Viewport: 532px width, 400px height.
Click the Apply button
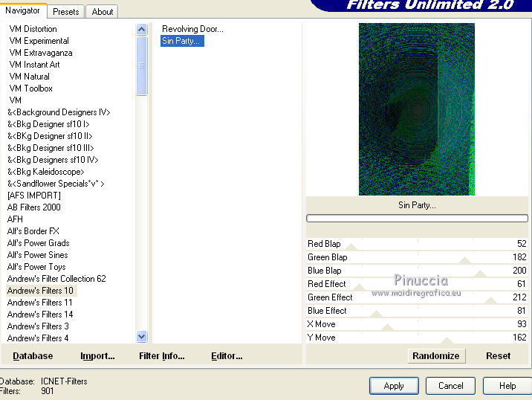pyautogui.click(x=394, y=386)
